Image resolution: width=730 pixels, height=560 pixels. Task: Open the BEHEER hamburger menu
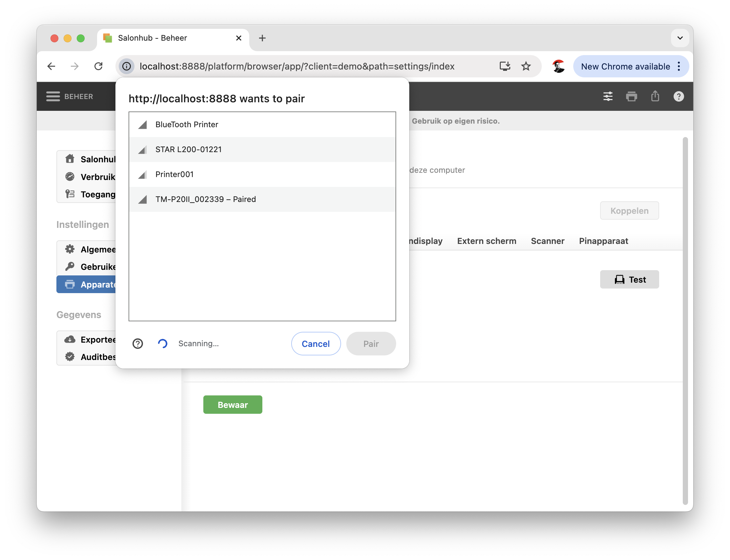point(53,96)
